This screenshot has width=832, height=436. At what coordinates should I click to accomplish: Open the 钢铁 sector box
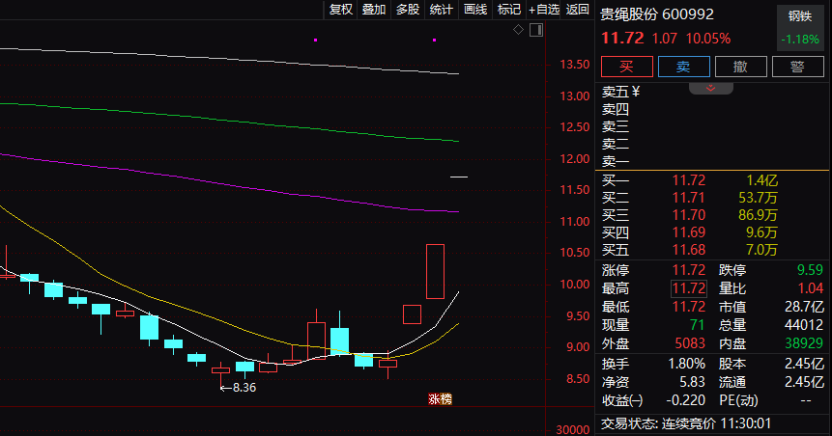[800, 28]
